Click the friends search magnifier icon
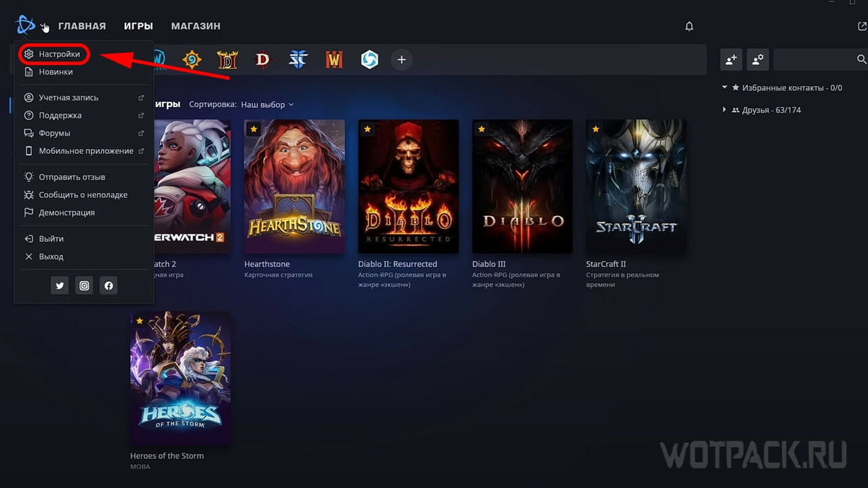Screen dimensions: 868x488 click(x=861, y=60)
